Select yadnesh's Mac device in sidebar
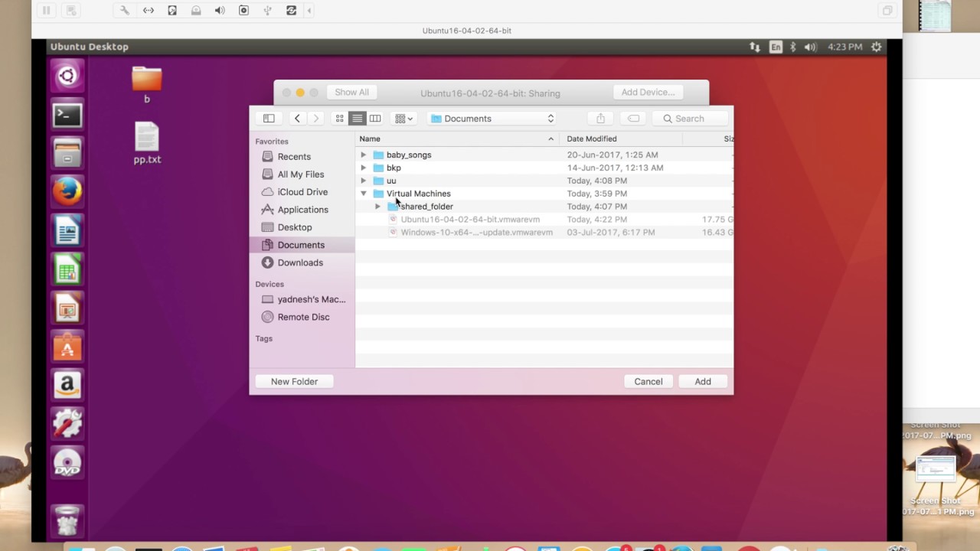Image resolution: width=980 pixels, height=551 pixels. [x=302, y=299]
